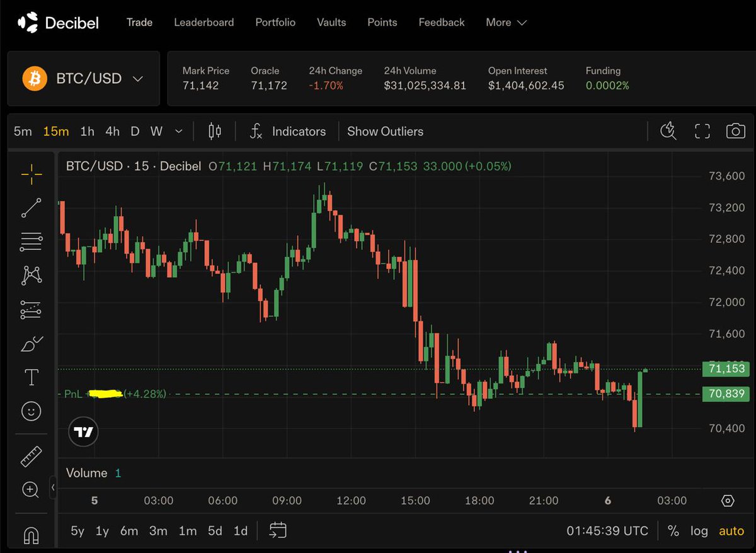Open timezone menu at 01:45:39 UTC
Image resolution: width=756 pixels, height=553 pixels.
[x=607, y=531]
